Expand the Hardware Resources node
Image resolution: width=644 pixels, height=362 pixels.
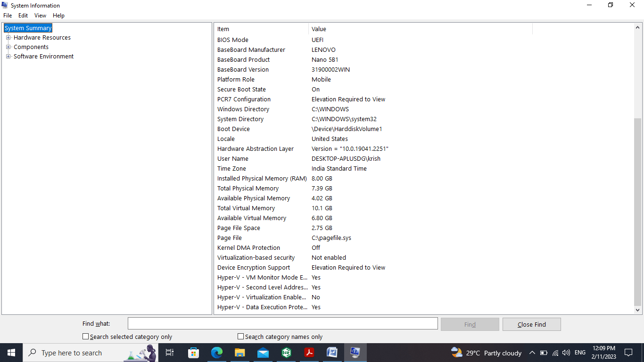point(8,38)
